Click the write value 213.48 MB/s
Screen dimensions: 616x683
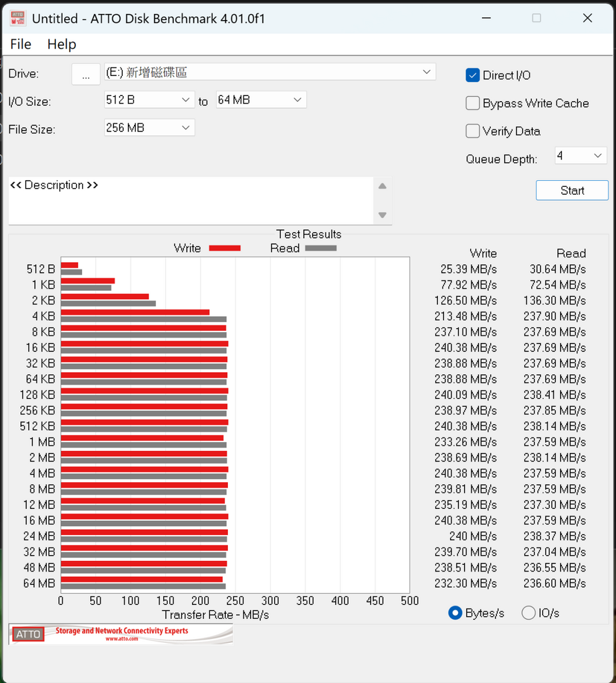(465, 316)
